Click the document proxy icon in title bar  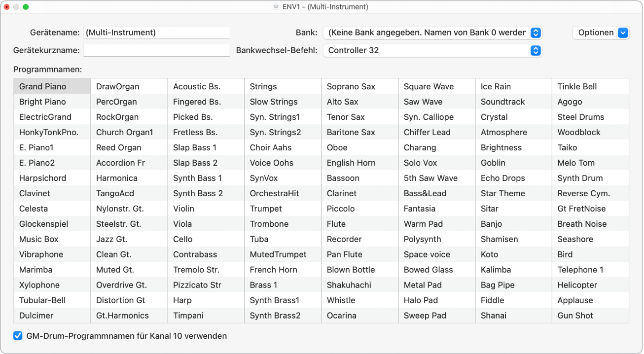276,7
